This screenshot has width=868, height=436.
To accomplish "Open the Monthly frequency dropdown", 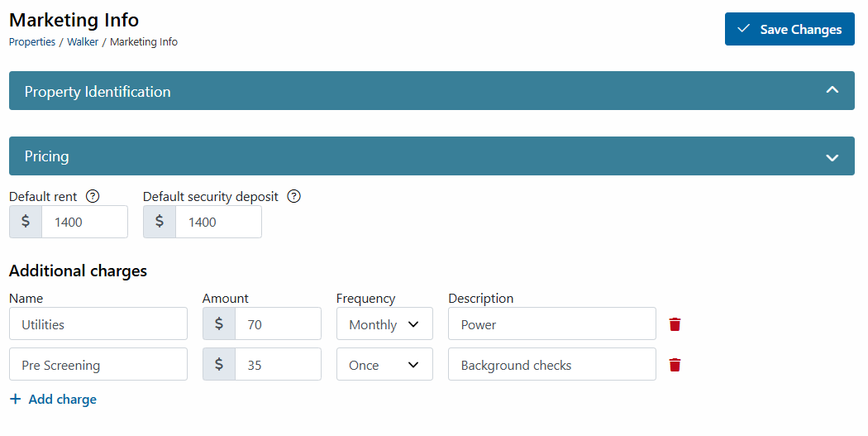I will 384,324.
